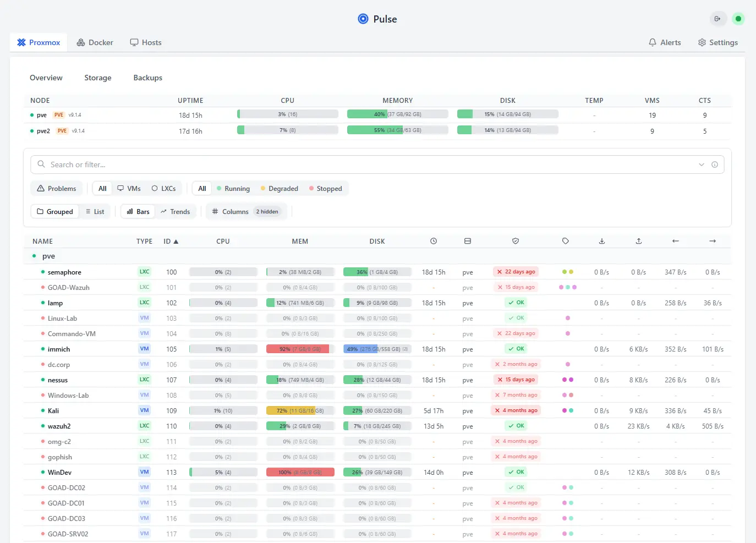
Task: Click the 22 days ago backup badge on semaphore
Action: point(516,272)
